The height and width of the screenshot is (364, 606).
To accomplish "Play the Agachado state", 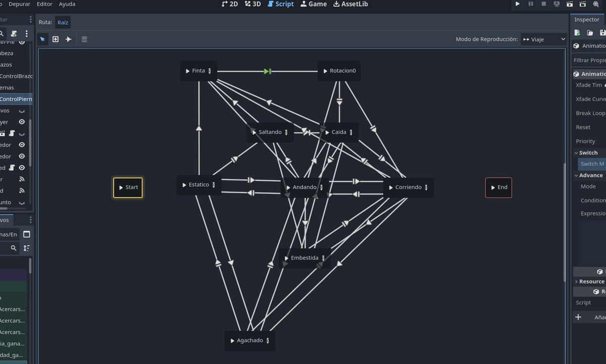I will (x=232, y=341).
